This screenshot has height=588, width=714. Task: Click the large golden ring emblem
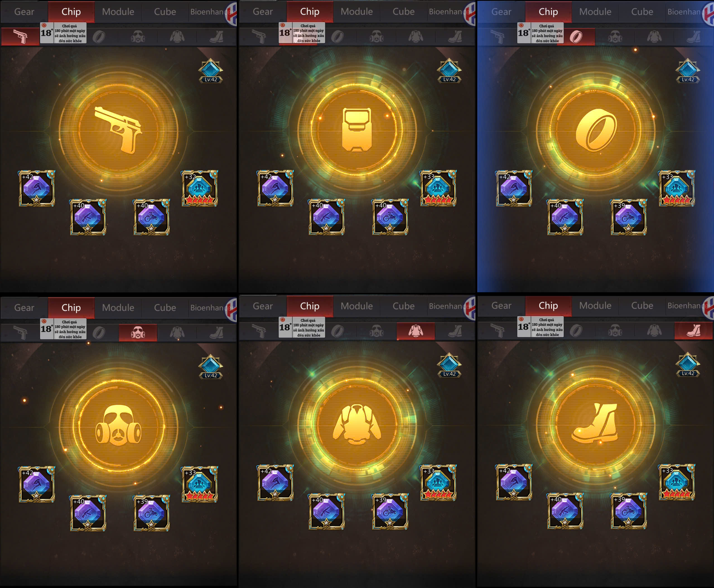[597, 130]
